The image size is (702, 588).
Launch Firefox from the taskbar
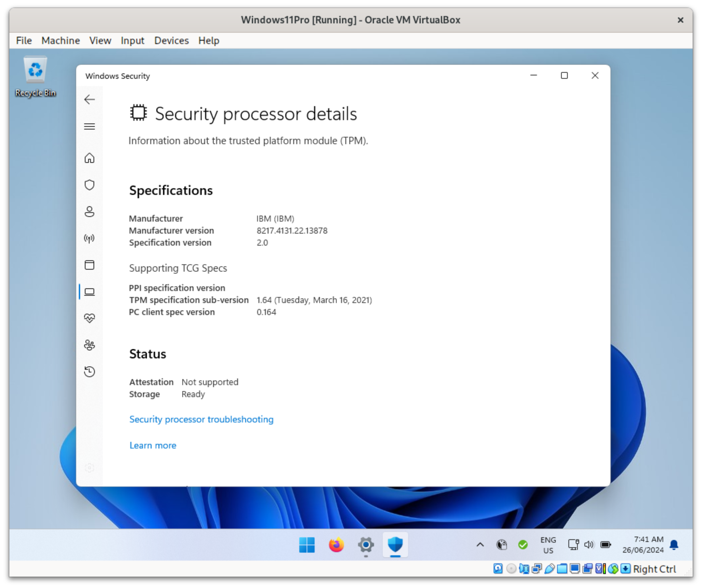(x=336, y=545)
